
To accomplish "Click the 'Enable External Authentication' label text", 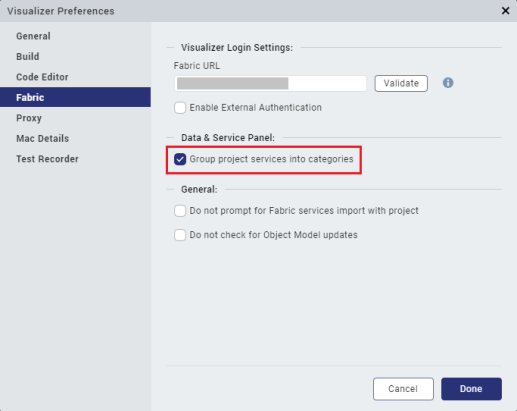I will click(x=256, y=108).
